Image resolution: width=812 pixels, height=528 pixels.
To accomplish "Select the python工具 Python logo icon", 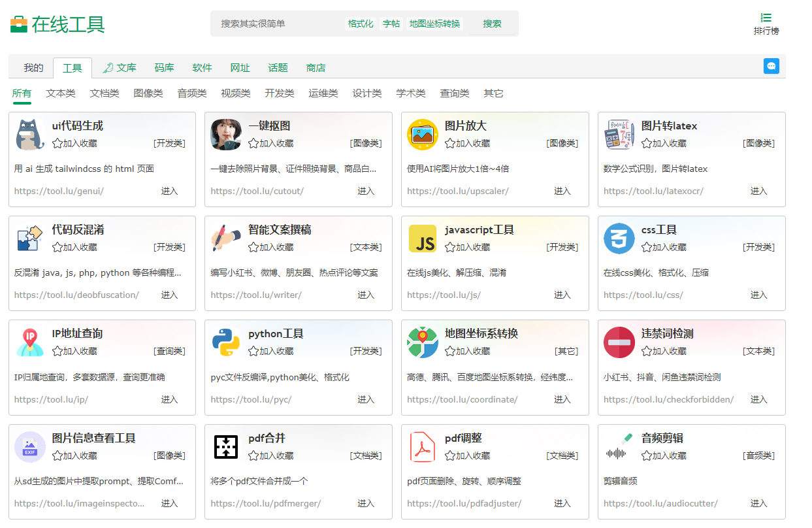I will click(226, 342).
